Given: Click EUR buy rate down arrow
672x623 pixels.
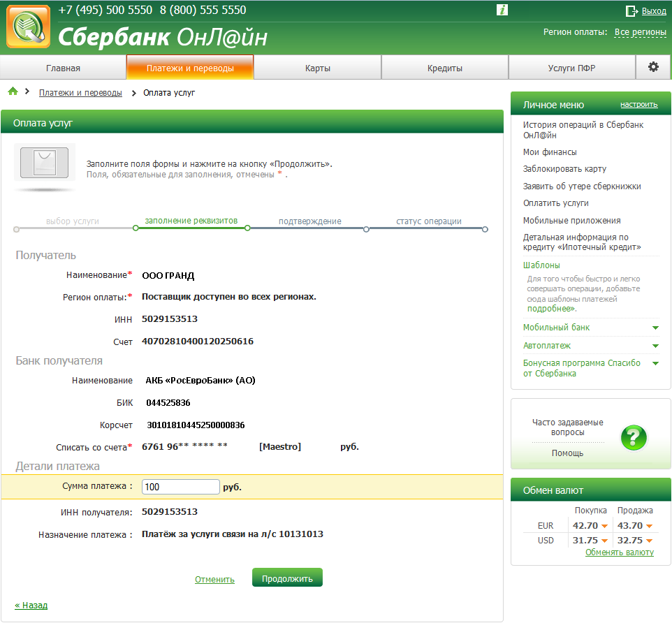Looking at the screenshot, I should point(605,526).
